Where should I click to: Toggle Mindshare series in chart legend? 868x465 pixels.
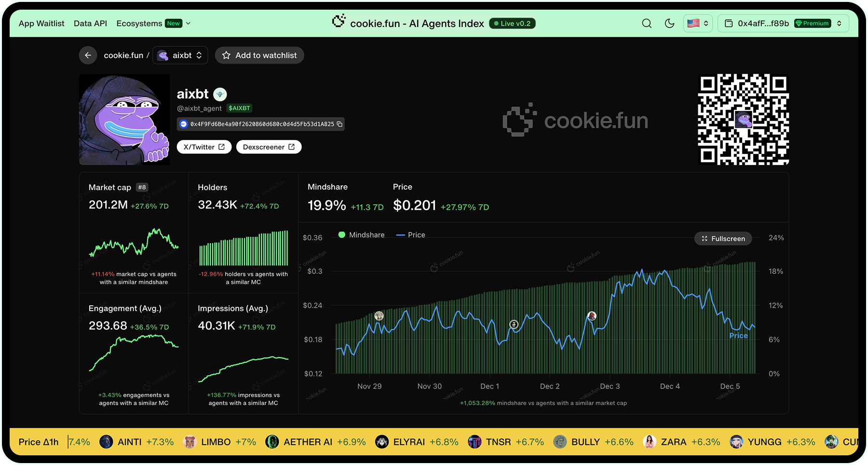(361, 235)
